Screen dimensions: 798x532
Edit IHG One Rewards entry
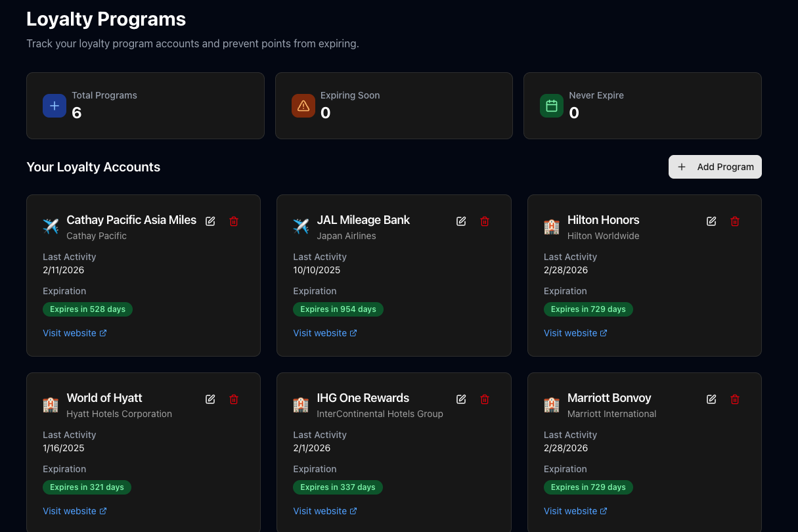pyautogui.click(x=461, y=399)
